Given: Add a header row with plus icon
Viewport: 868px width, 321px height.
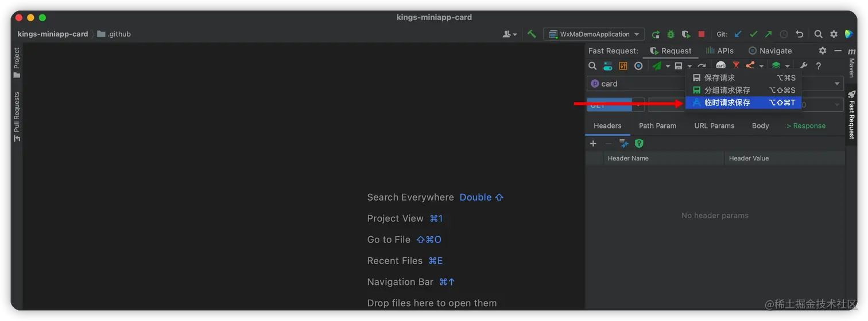Looking at the screenshot, I should (x=593, y=143).
